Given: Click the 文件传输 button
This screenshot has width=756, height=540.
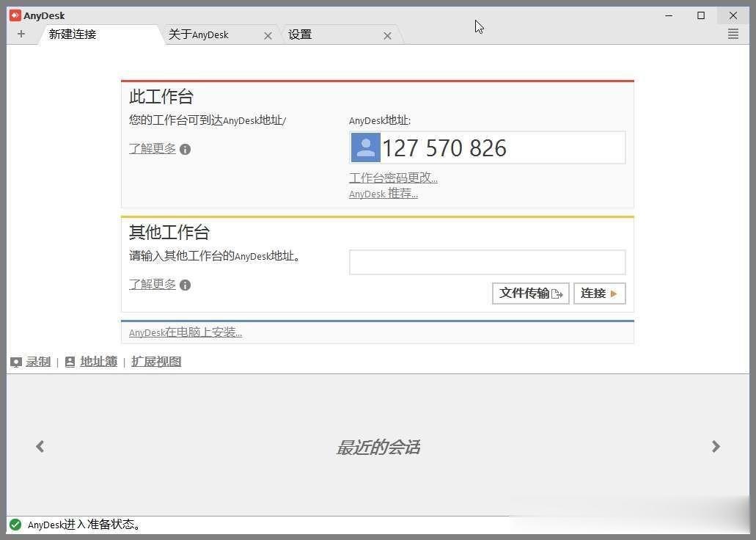Looking at the screenshot, I should (530, 293).
